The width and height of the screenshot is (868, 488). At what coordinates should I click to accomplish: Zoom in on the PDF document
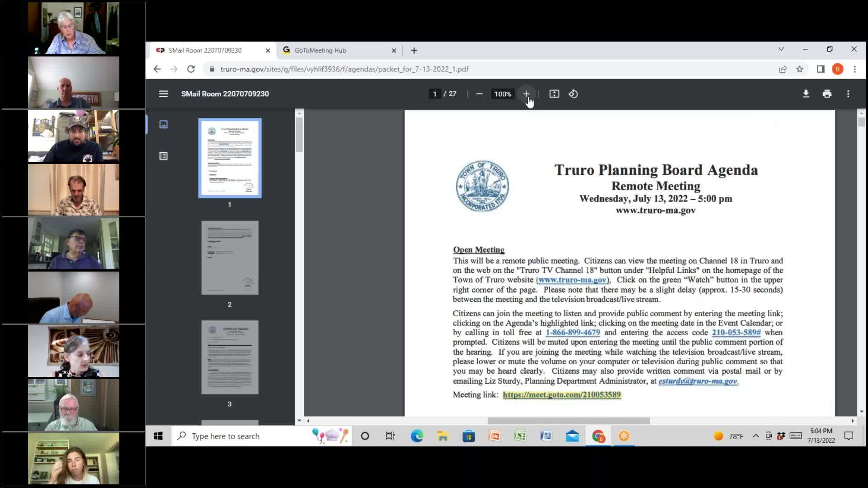tap(526, 94)
